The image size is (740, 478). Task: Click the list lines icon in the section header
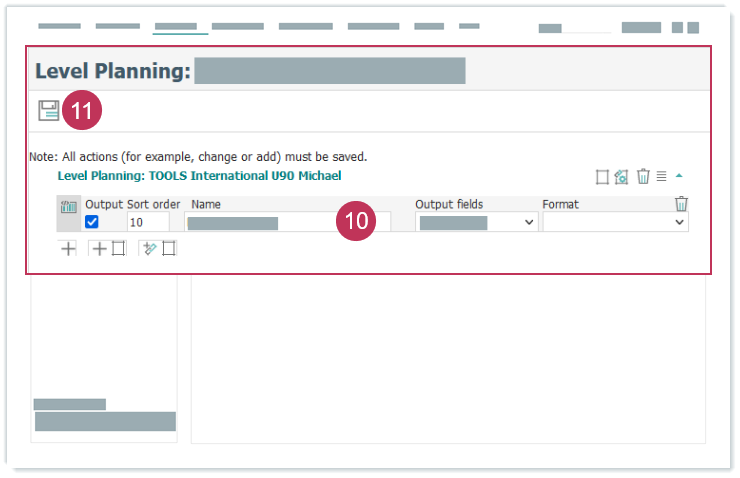coord(661,176)
